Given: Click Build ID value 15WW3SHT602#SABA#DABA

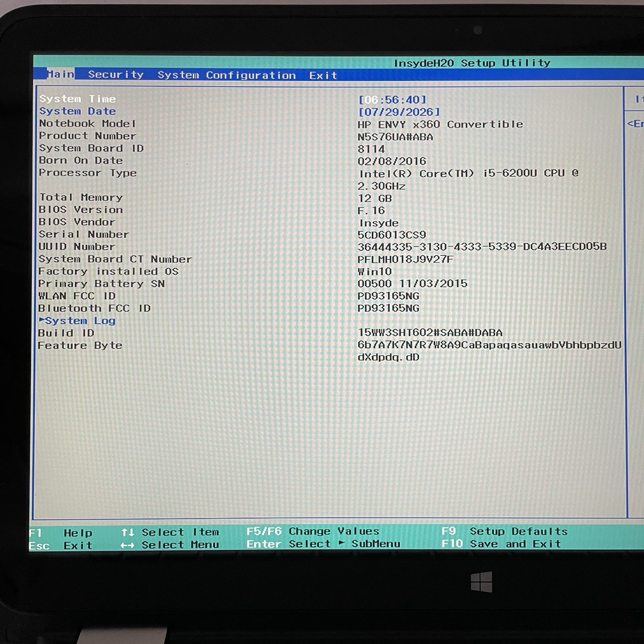Looking at the screenshot, I should tap(430, 332).
